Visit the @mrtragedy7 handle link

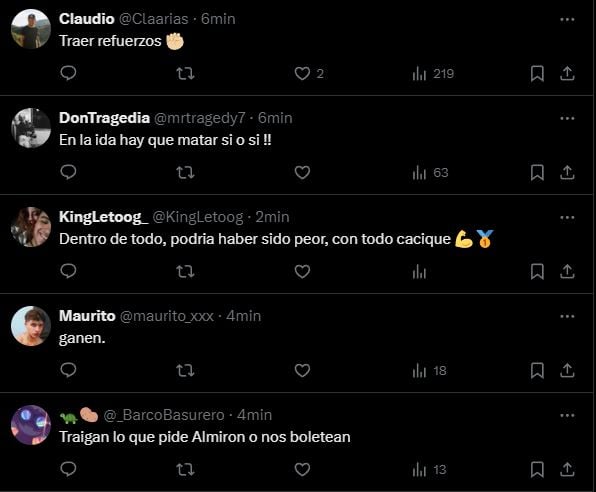pyautogui.click(x=200, y=118)
